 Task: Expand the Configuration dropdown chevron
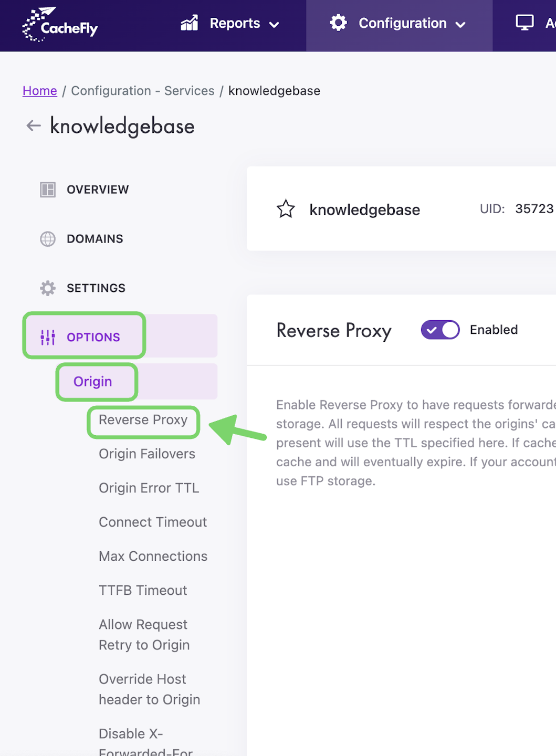(x=460, y=24)
